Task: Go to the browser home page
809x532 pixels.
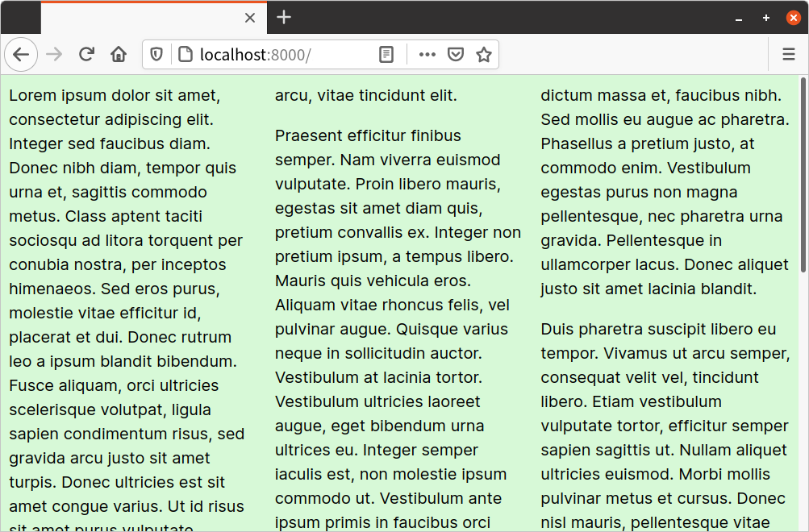Action: pyautogui.click(x=119, y=54)
